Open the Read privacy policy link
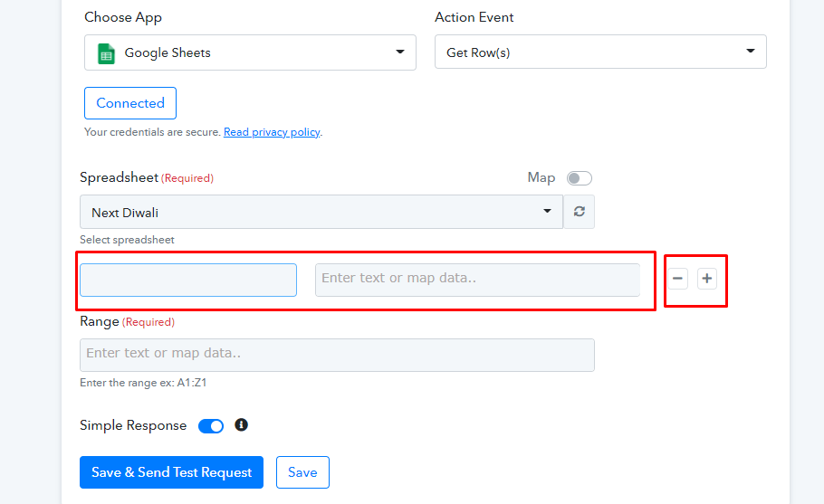The width and height of the screenshot is (824, 504). click(272, 132)
